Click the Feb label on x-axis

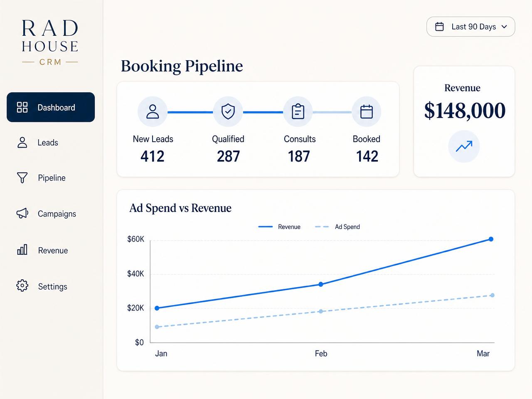(x=321, y=354)
